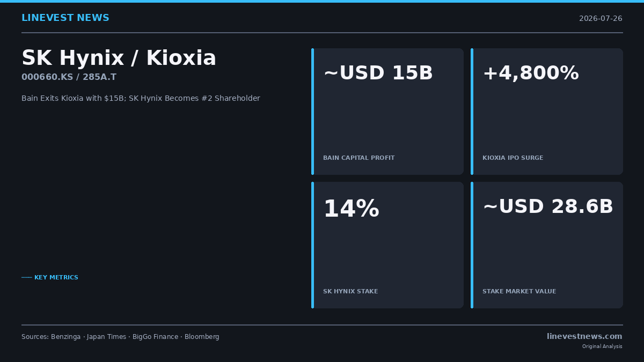Click the STAKE MARKET VALUE caption
Screen dimensions: 644x362
pyautogui.click(x=519, y=292)
